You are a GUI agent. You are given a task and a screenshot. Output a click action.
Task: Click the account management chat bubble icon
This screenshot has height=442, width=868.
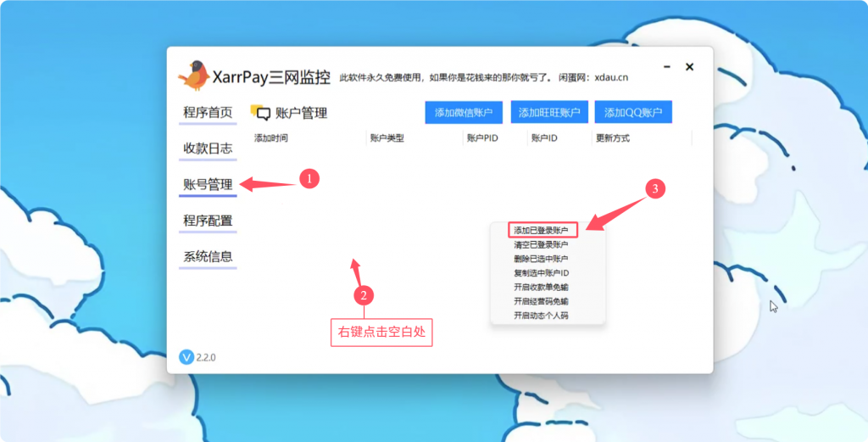pos(261,113)
